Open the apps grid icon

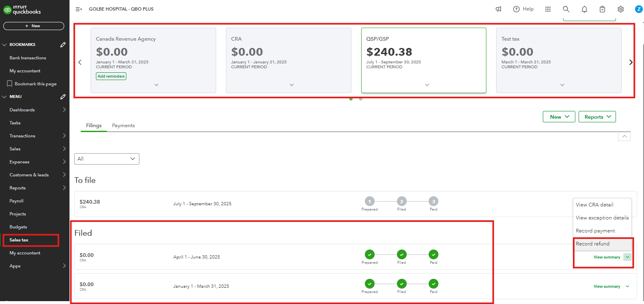click(548, 9)
